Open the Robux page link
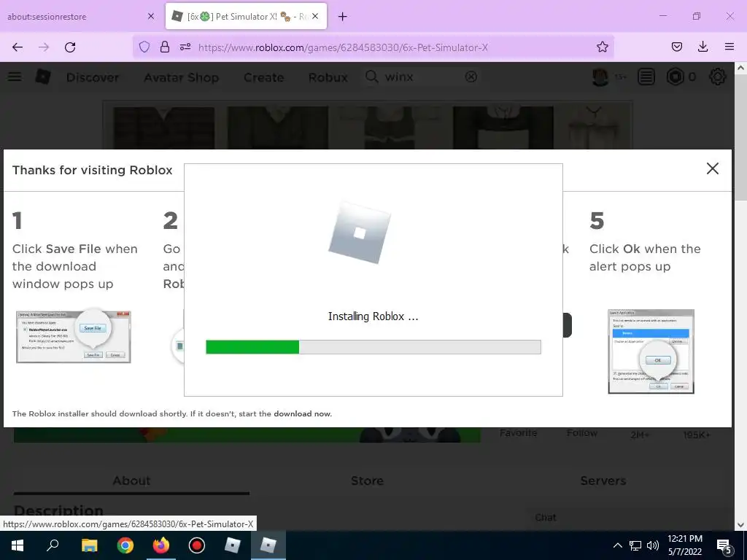 [328, 77]
